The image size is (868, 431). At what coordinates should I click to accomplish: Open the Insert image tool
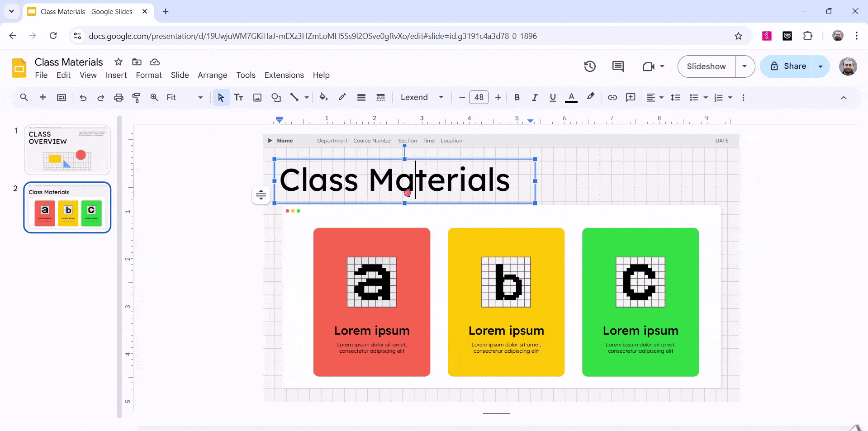(x=257, y=97)
